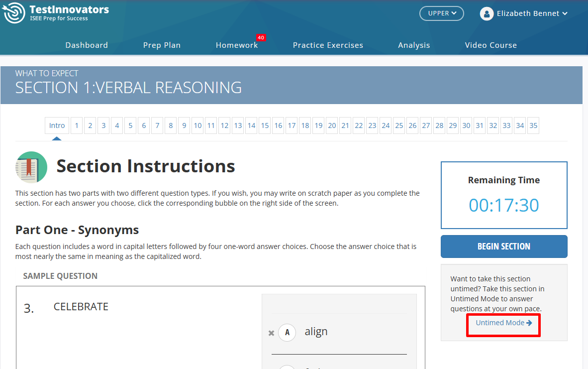The width and height of the screenshot is (588, 369).
Task: Jump to question 14
Action: (252, 125)
